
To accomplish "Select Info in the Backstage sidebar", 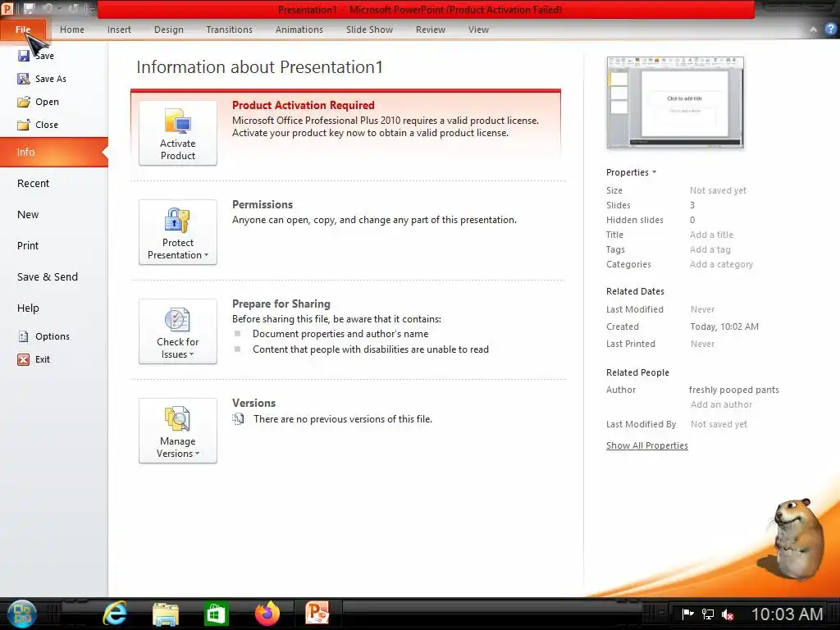I will click(54, 152).
